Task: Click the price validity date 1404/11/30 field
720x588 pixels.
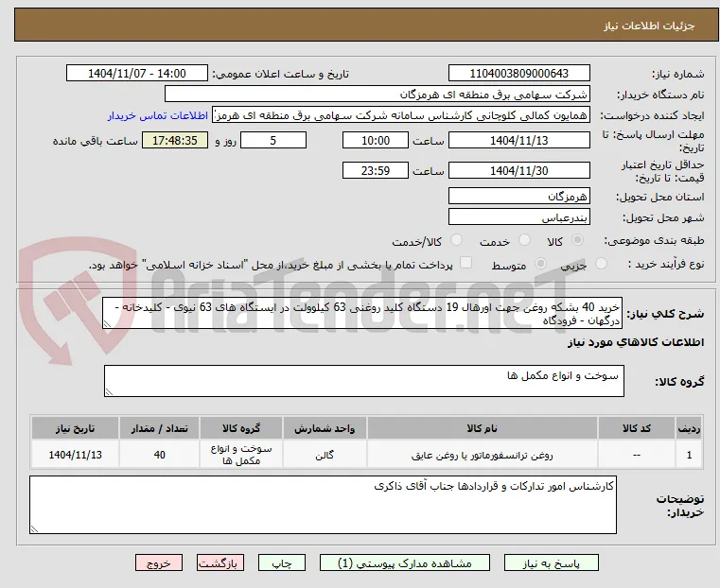Action: coord(518,170)
